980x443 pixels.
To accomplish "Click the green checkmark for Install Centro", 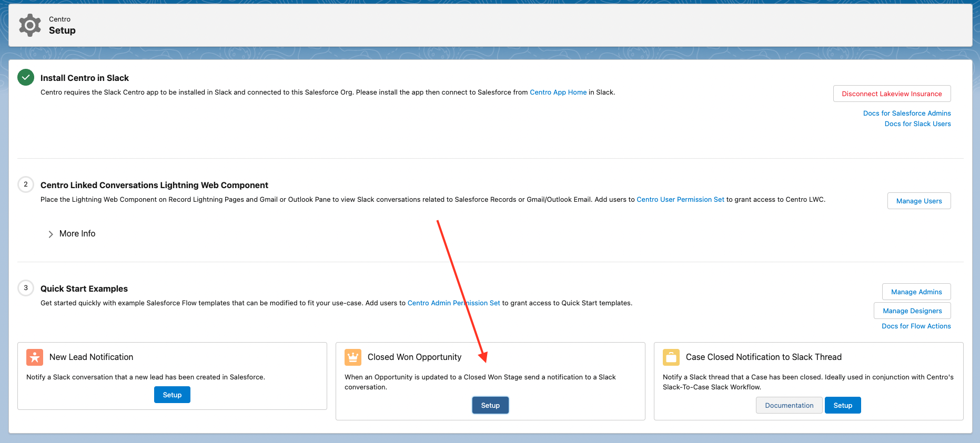I will pos(26,77).
